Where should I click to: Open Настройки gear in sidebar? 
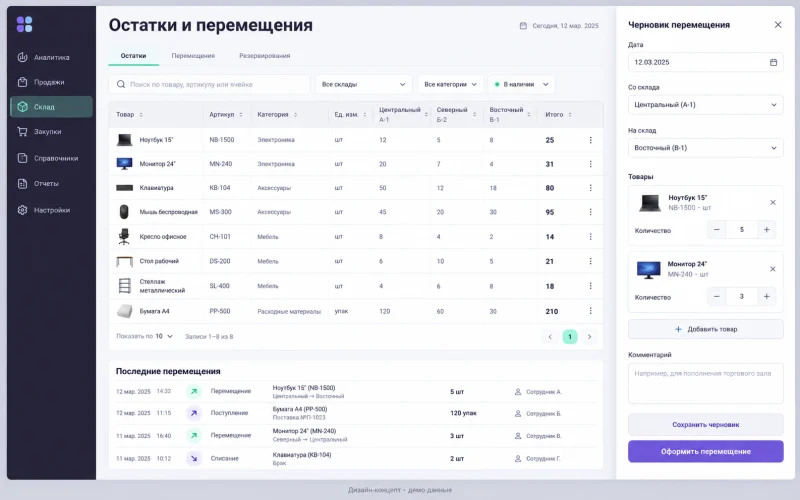coord(22,210)
